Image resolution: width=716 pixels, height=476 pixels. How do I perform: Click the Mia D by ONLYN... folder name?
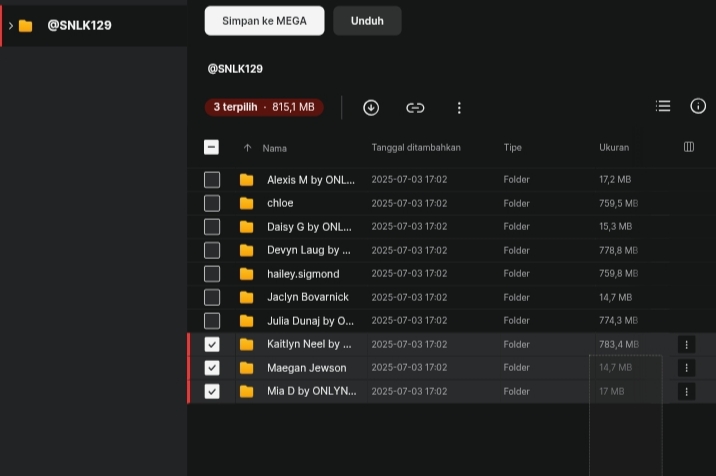pyautogui.click(x=311, y=391)
